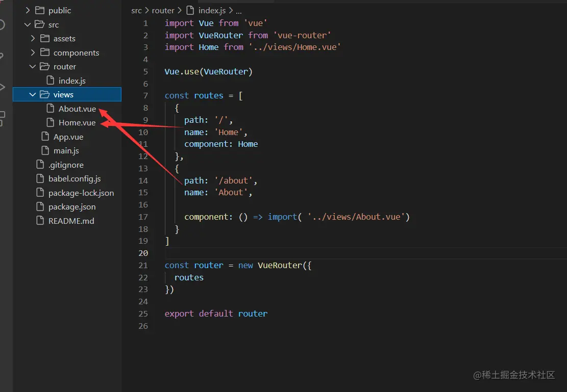The height and width of the screenshot is (392, 567).
Task: Click file icon beside .gitignore
Action: (x=40, y=164)
